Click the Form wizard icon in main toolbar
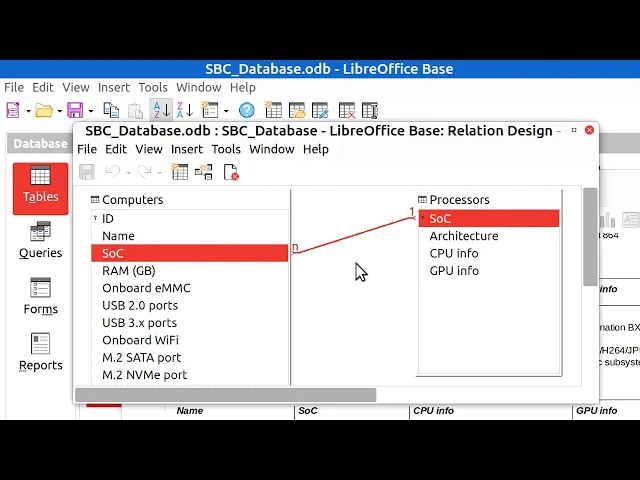640x480 pixels. click(x=210, y=110)
